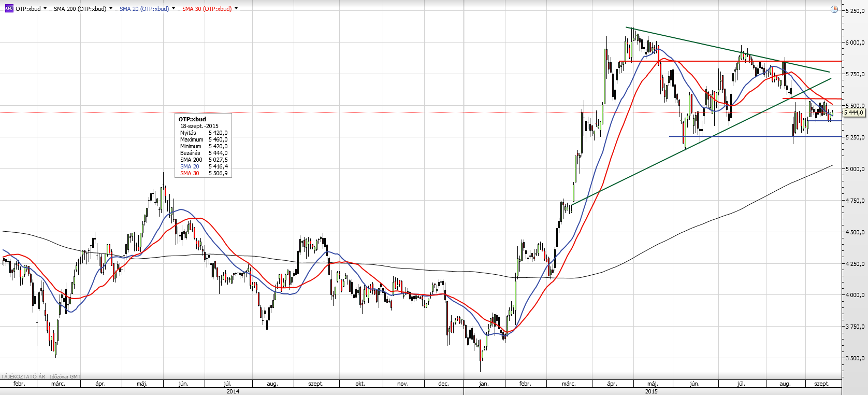Open the OTP:xbud instrument dropdown in the legend
The height and width of the screenshot is (395, 868).
(x=45, y=9)
